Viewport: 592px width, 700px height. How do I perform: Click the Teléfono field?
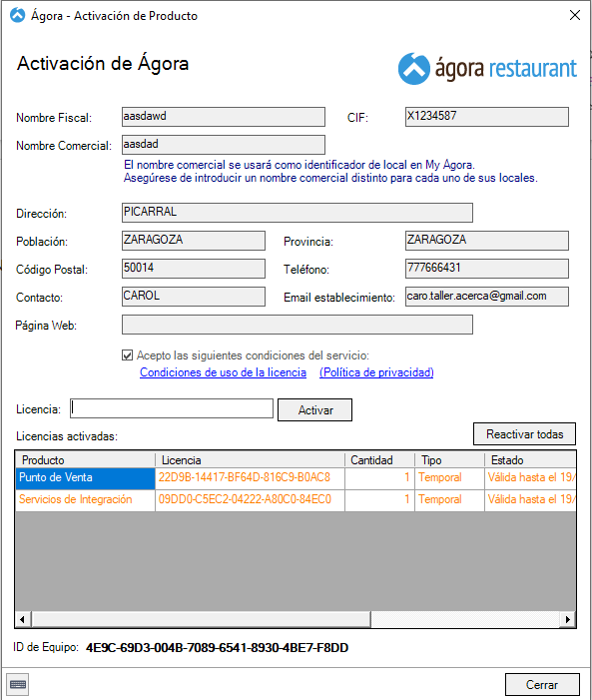[487, 269]
